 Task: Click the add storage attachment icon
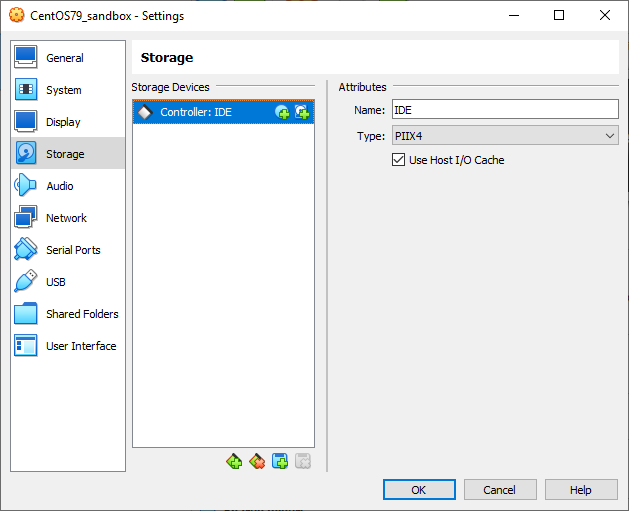[x=280, y=461]
